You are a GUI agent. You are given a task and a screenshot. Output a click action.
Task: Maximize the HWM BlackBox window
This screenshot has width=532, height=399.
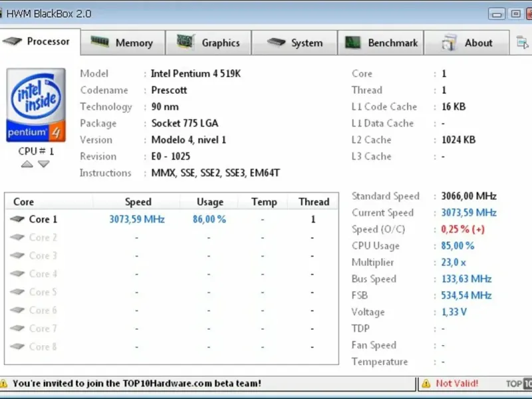[x=516, y=14]
